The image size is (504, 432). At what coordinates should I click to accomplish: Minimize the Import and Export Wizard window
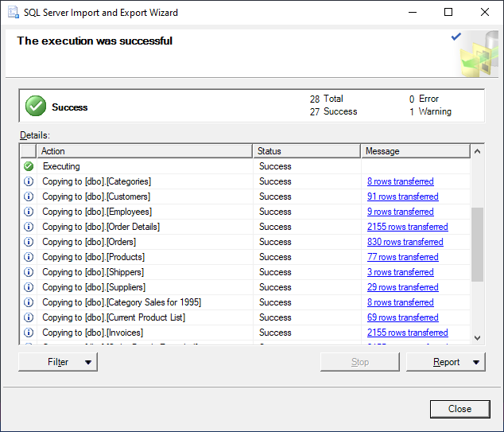click(413, 12)
